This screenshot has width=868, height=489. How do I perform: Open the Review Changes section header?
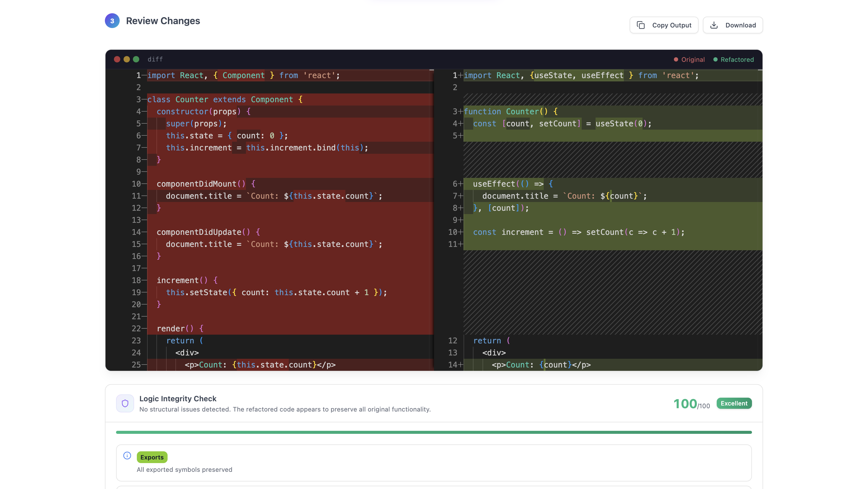(x=163, y=21)
